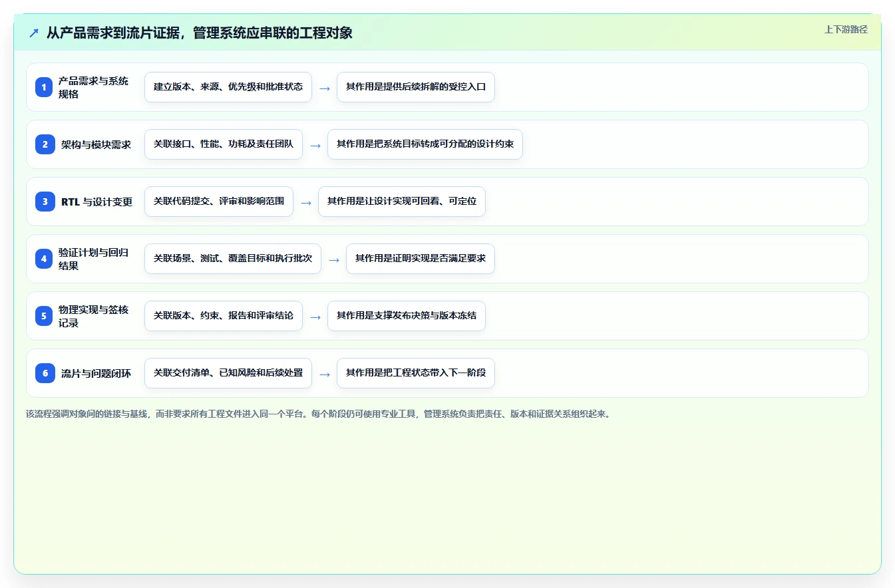The height and width of the screenshot is (588, 895).
Task: Click the 其作用是让设计实现可回看、可定位 box
Action: [x=402, y=202]
